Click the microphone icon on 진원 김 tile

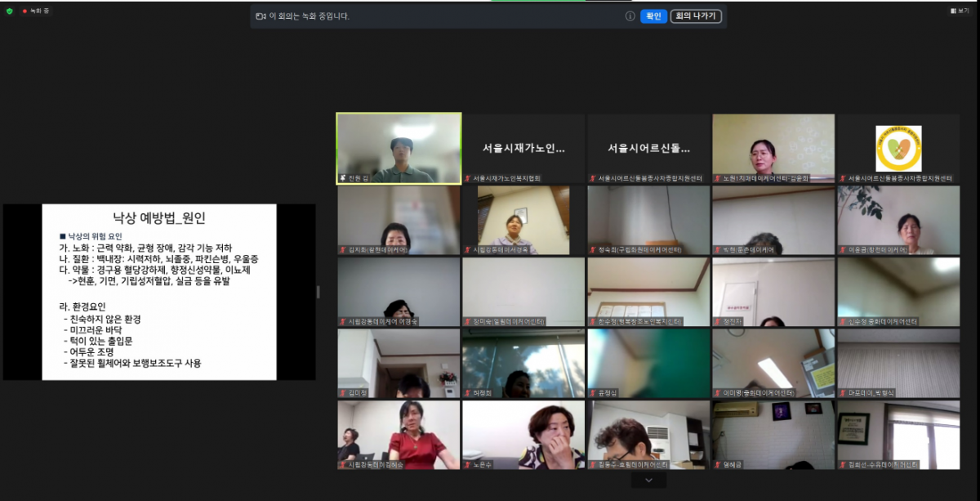coord(343,177)
